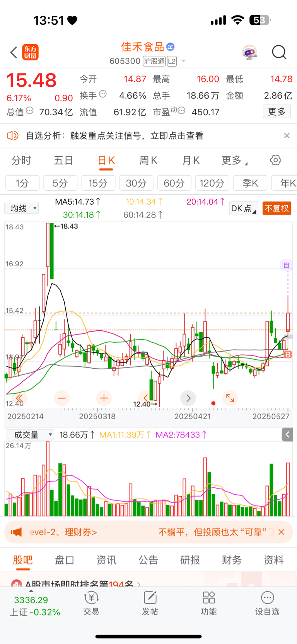Tap the fullscreen expand arrows icon

point(230,398)
